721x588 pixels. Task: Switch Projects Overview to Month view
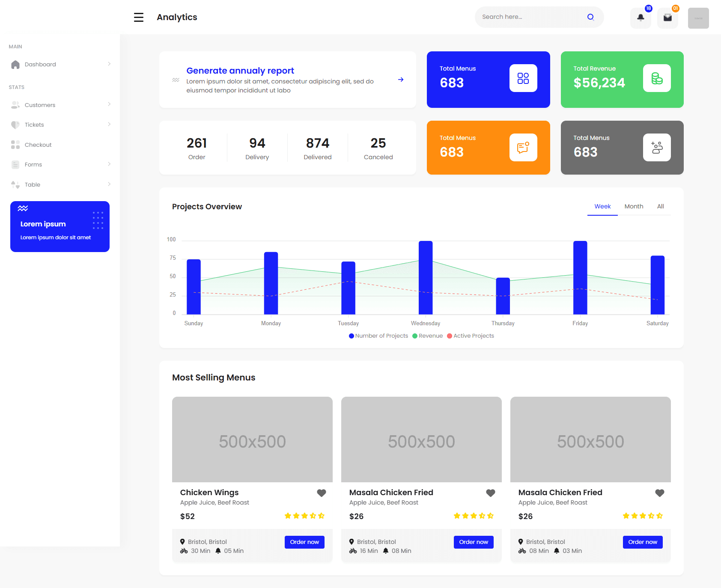pos(634,206)
